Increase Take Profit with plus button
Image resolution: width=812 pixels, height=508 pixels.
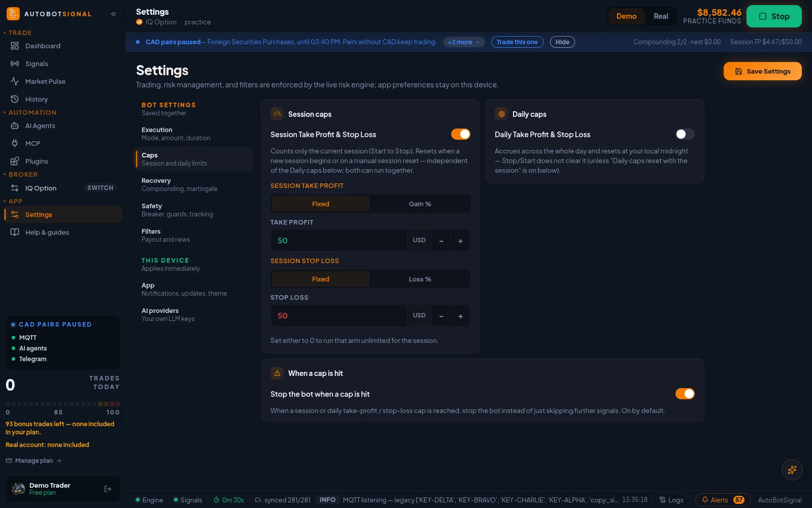460,240
